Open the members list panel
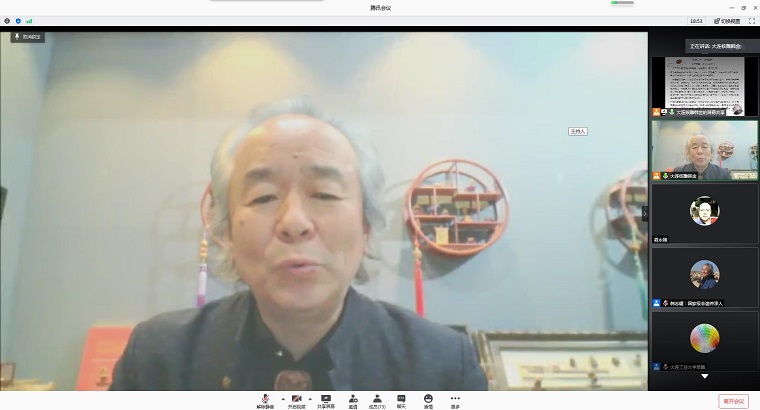Viewport: 760px width, 410px height. 378,399
